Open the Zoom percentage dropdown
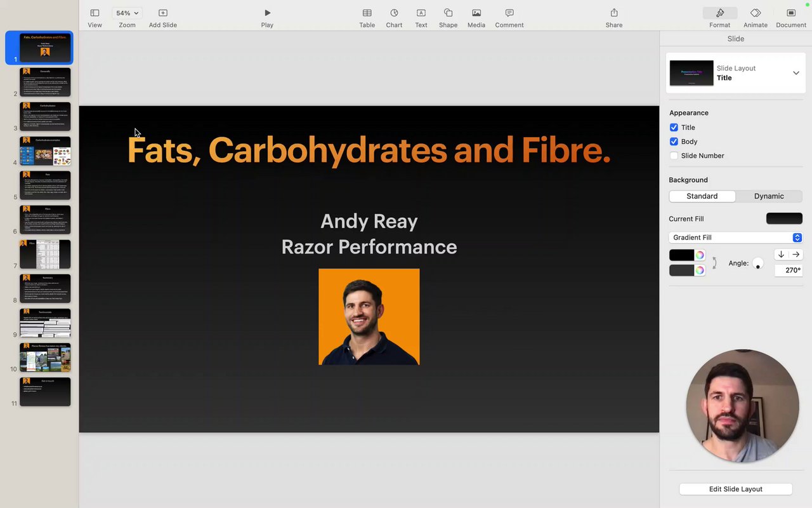This screenshot has width=812, height=508. 127,13
